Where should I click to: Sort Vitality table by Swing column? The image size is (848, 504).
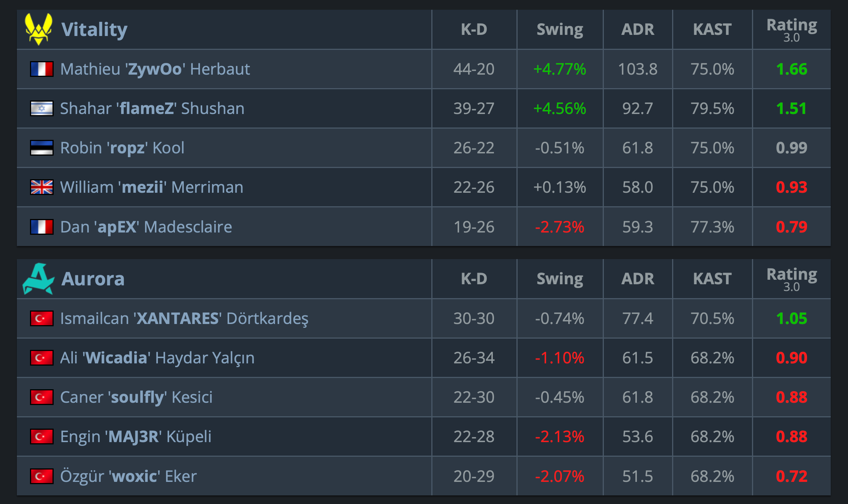560,29
